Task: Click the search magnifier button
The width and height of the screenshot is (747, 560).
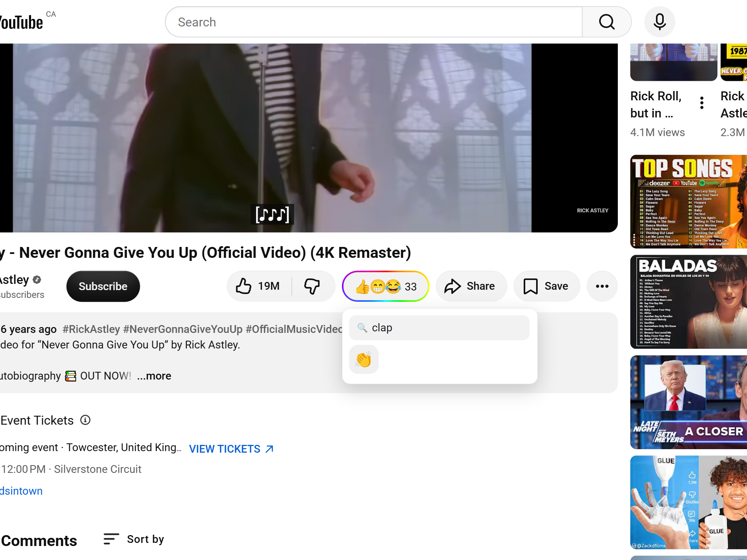Action: [x=607, y=22]
